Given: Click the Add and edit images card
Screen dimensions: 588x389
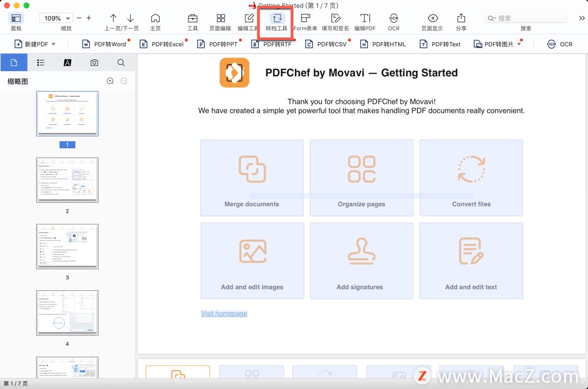Looking at the screenshot, I should point(252,261).
